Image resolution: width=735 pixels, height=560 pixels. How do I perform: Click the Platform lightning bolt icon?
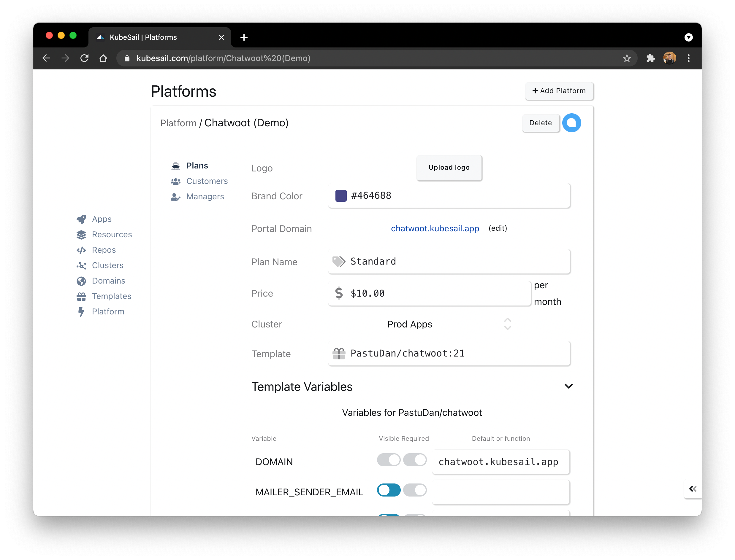81,312
